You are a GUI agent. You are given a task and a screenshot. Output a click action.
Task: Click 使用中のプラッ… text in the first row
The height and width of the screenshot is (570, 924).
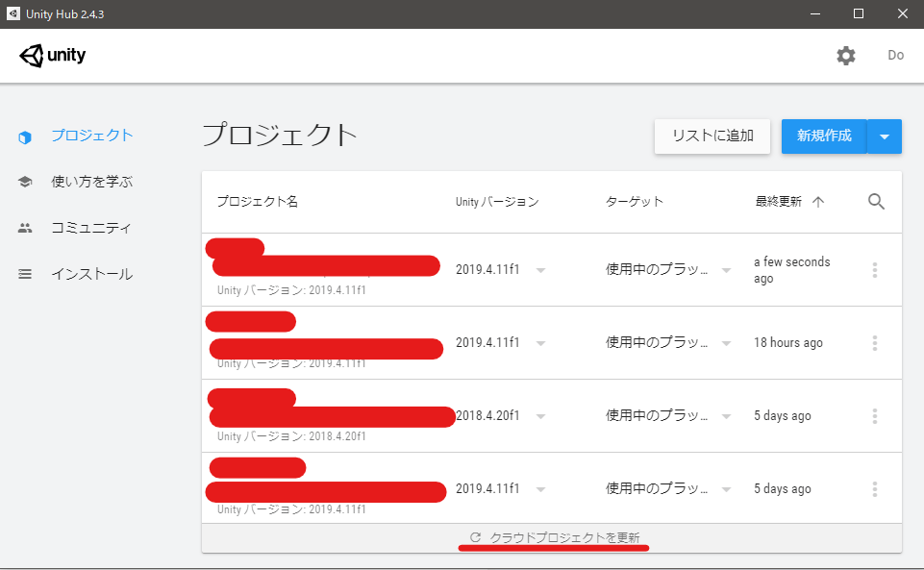657,269
